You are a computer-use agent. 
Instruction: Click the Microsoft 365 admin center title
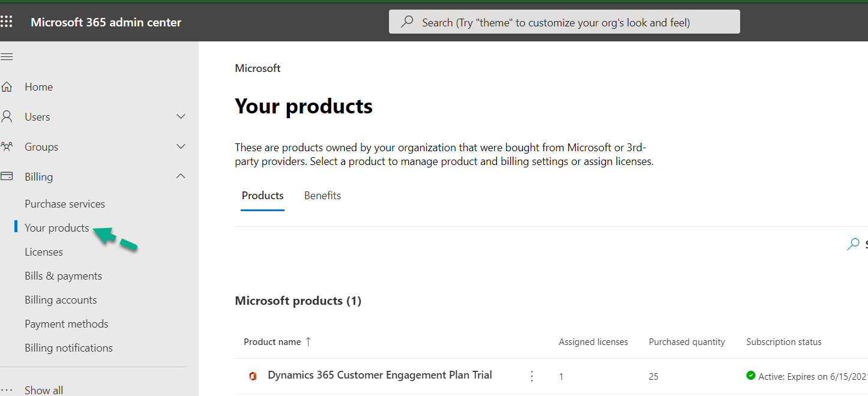coord(106,22)
